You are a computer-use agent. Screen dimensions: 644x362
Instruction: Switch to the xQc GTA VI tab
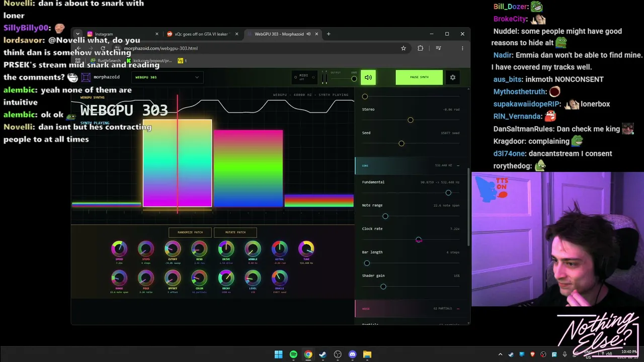click(x=202, y=34)
